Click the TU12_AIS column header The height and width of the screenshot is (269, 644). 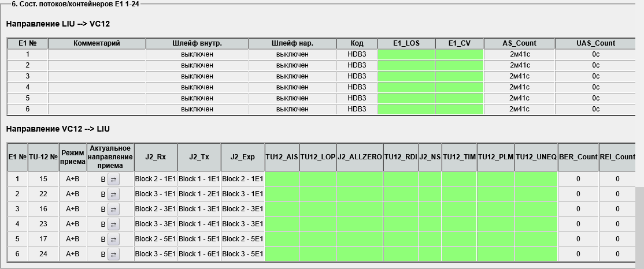(282, 156)
